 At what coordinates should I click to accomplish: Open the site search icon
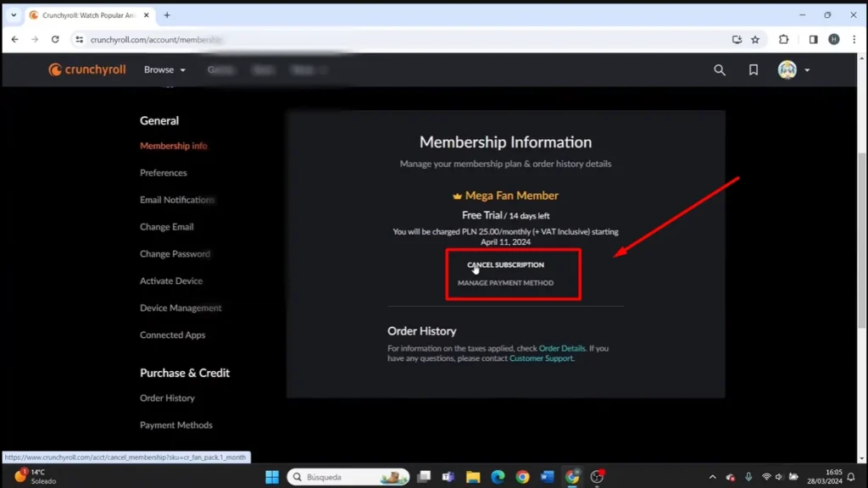click(x=719, y=69)
